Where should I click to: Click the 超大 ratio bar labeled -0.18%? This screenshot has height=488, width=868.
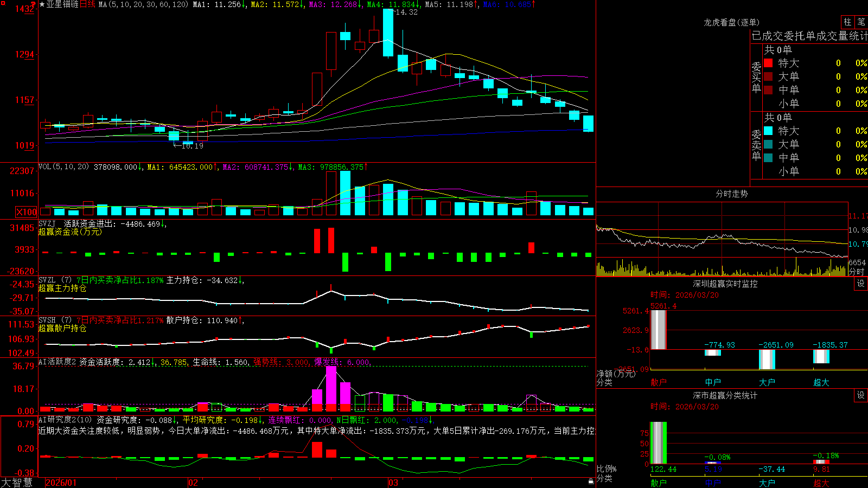click(821, 461)
